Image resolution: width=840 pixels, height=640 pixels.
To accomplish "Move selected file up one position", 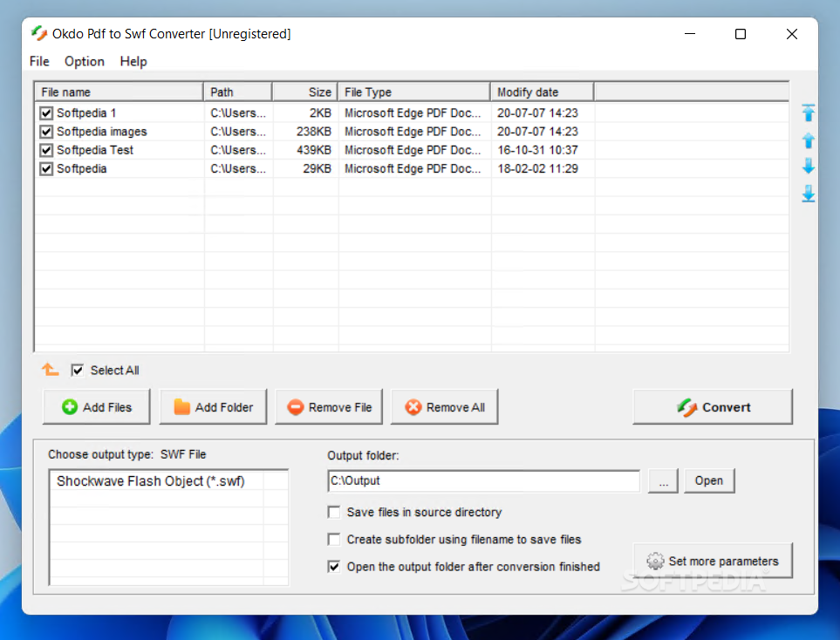I will (x=809, y=141).
